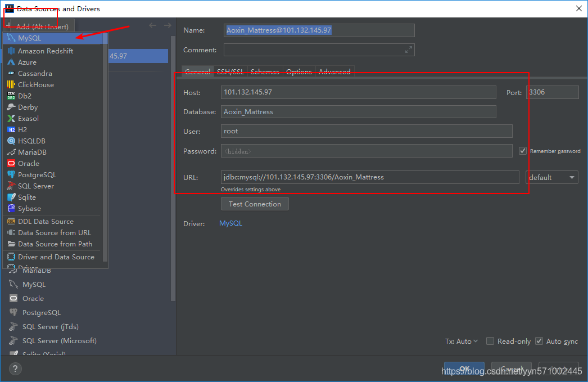Image resolution: width=588 pixels, height=382 pixels.
Task: Select the SQL Server icon in popup
Action: click(11, 186)
